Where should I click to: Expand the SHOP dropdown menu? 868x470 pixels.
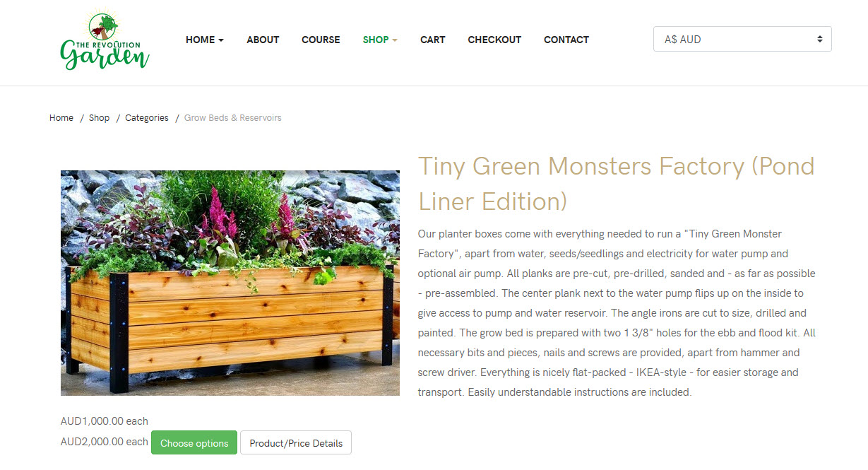tap(380, 40)
